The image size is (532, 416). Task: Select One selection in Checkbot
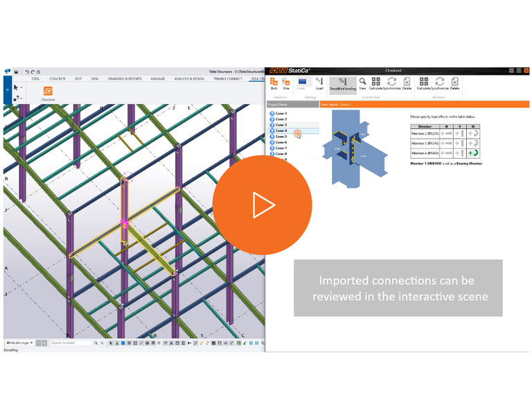click(286, 83)
